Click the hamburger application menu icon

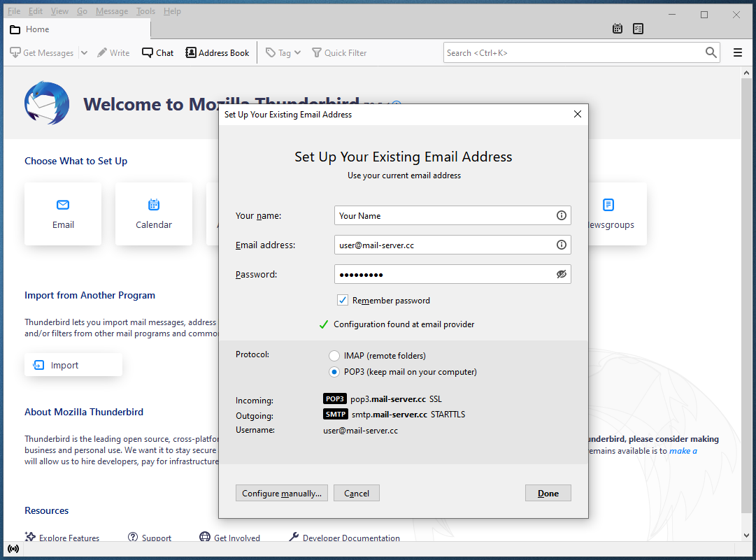click(738, 52)
